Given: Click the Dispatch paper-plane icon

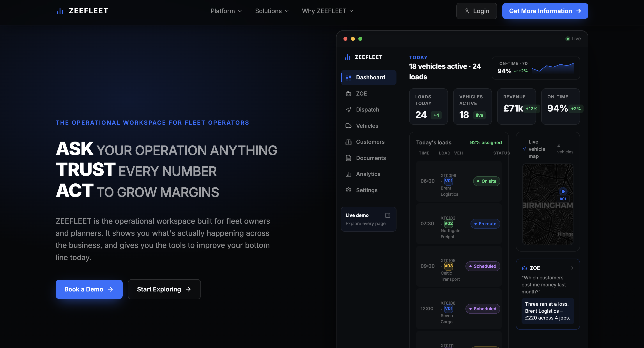Looking at the screenshot, I should point(348,110).
